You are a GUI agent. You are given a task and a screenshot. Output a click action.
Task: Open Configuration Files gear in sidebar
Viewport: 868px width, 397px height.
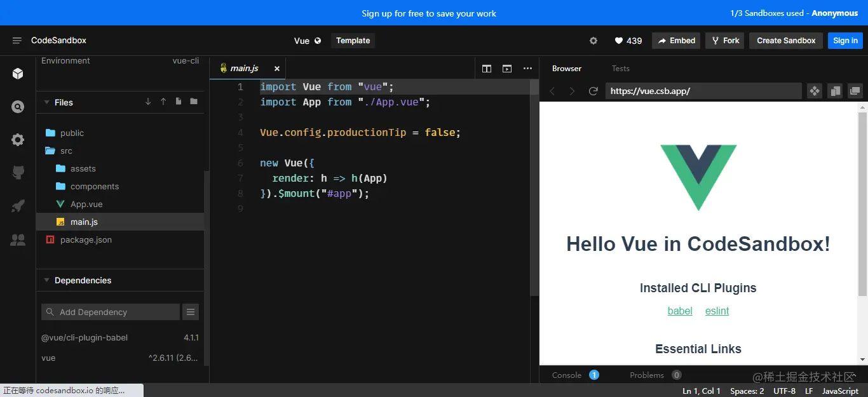coord(18,140)
